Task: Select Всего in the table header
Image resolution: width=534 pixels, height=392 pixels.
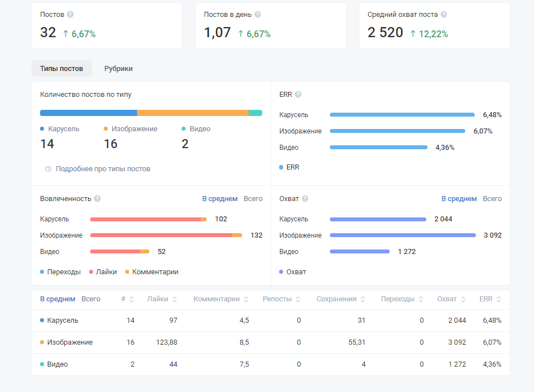Action: (x=91, y=299)
